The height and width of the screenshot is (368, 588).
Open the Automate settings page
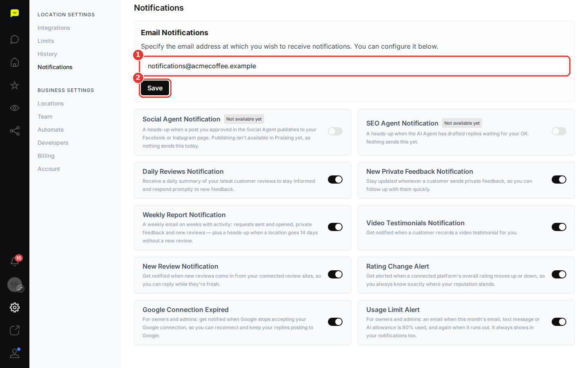point(51,130)
